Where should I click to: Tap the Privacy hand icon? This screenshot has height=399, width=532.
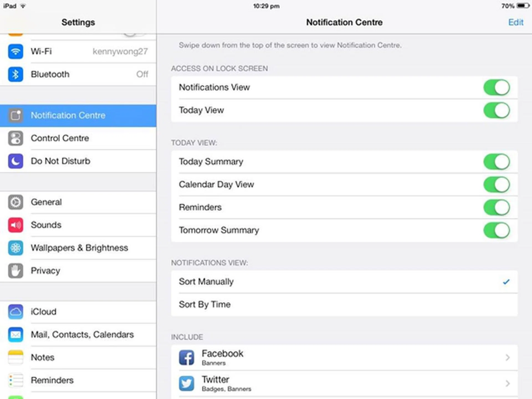pos(16,271)
